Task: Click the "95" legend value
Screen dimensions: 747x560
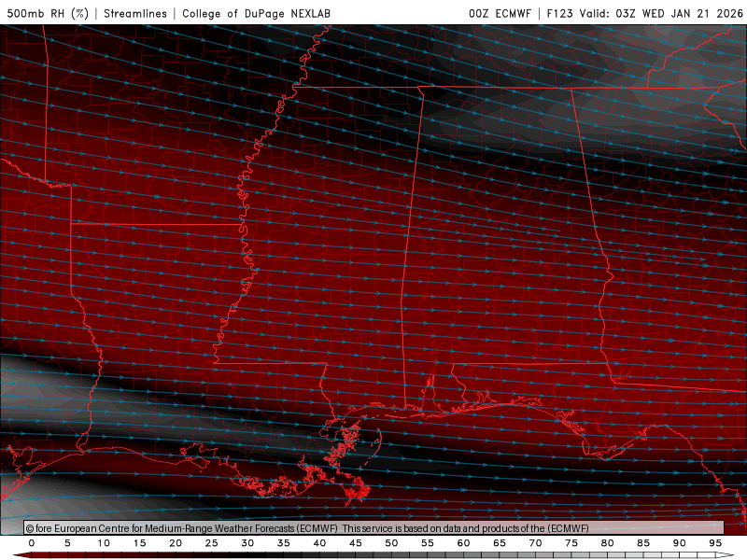Action: pos(715,543)
